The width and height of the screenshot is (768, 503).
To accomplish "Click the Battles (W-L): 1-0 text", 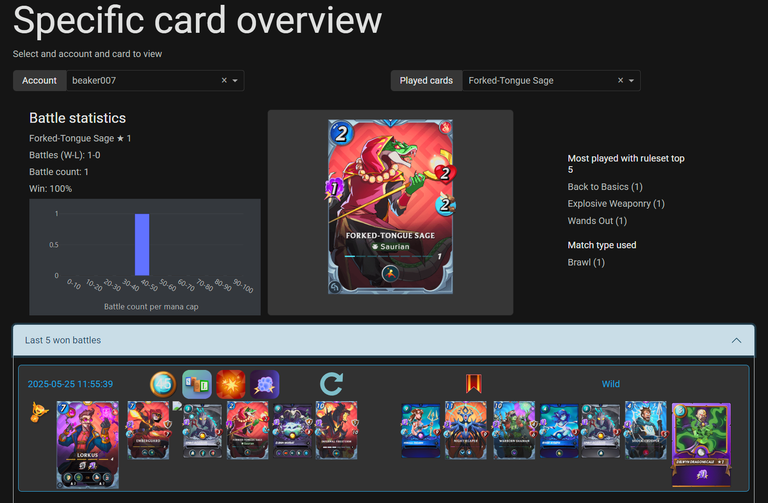I will tap(65, 155).
